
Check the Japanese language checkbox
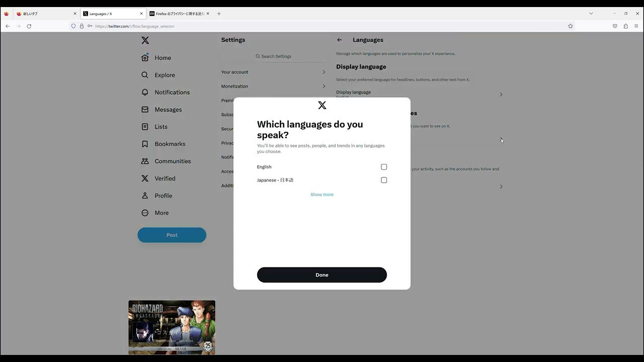[x=384, y=180]
